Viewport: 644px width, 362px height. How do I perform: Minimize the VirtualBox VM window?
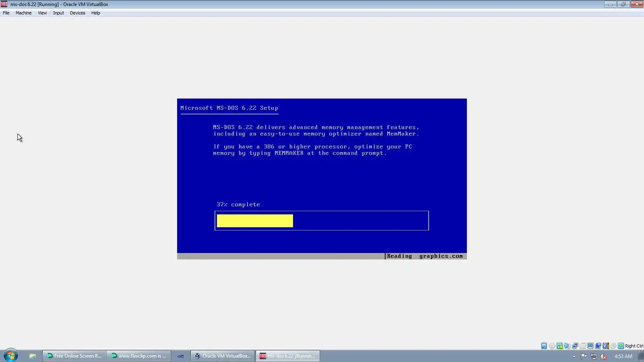click(610, 4)
